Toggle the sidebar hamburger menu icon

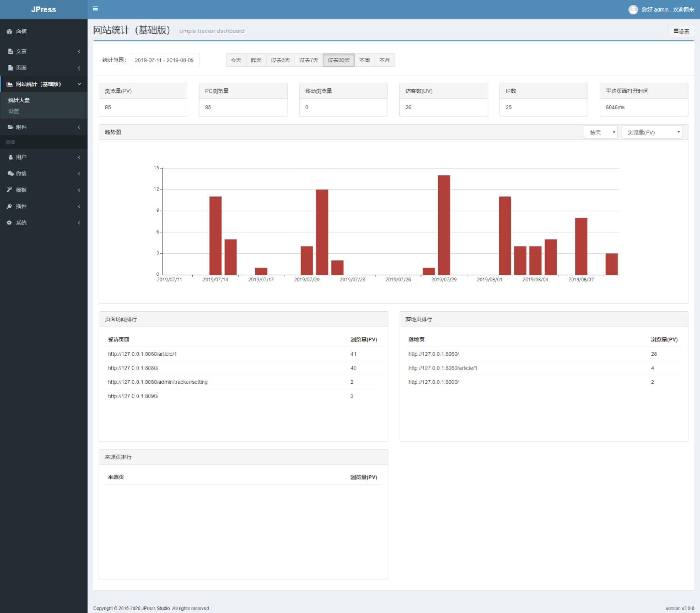click(x=95, y=9)
